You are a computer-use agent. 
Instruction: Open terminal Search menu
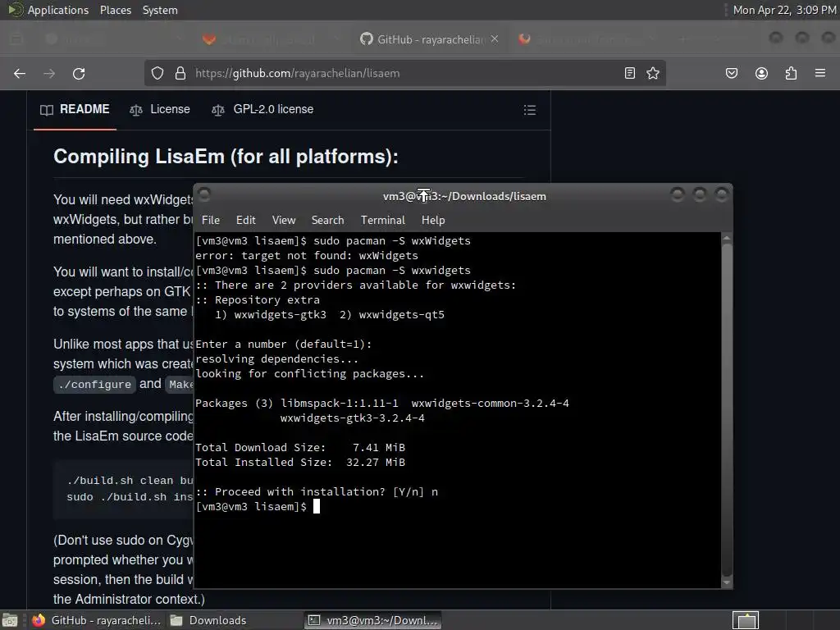pos(327,220)
